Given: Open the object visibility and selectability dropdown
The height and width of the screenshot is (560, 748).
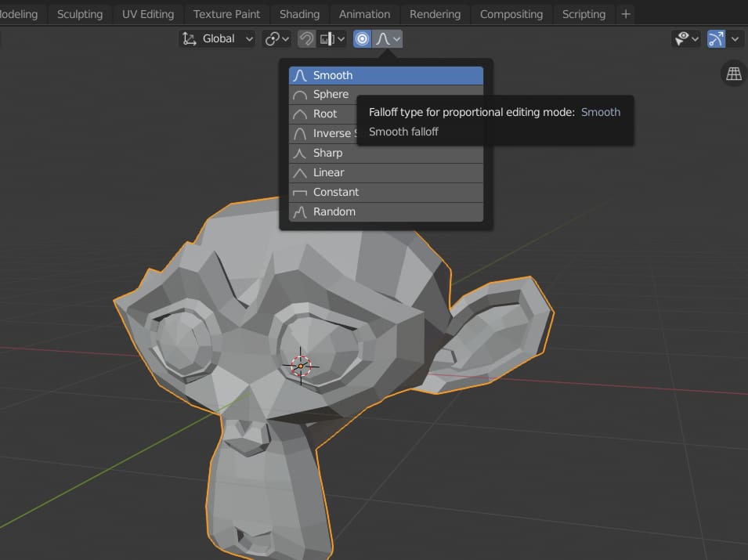Looking at the screenshot, I should (686, 38).
